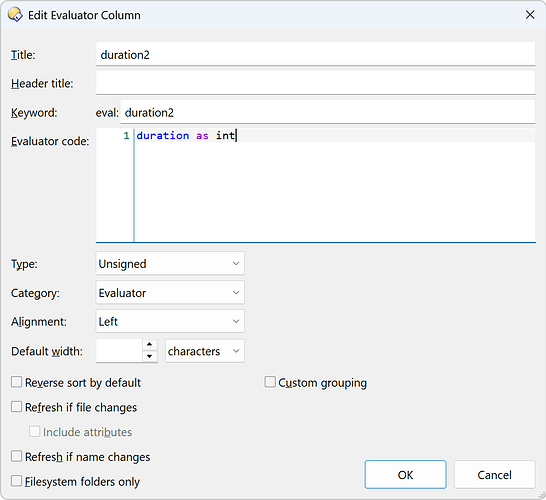Open the Type dropdown showing Unsigned
This screenshot has height=500, width=546.
170,264
